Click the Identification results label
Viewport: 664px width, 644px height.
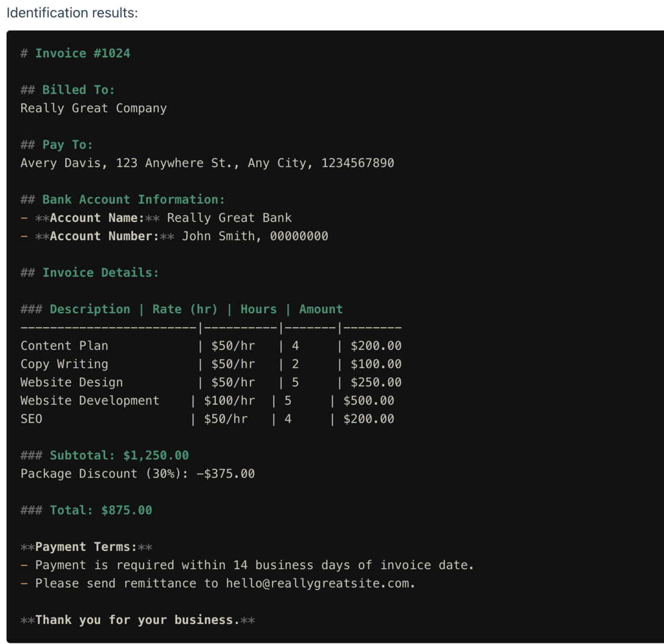point(73,13)
